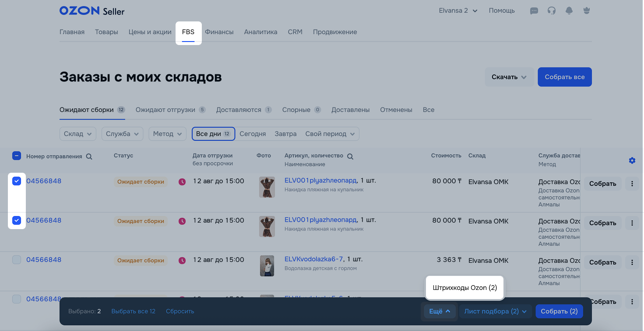Click Сбросить selection link

(x=180, y=311)
